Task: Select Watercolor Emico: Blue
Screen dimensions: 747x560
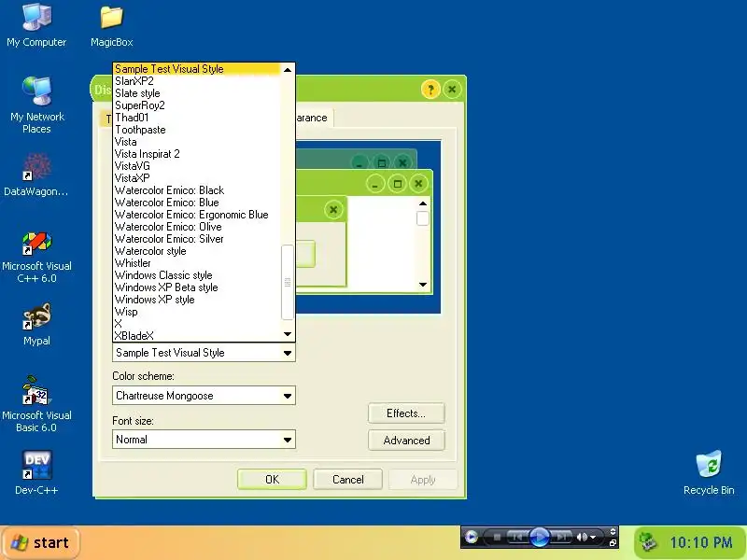Action: (x=197, y=203)
